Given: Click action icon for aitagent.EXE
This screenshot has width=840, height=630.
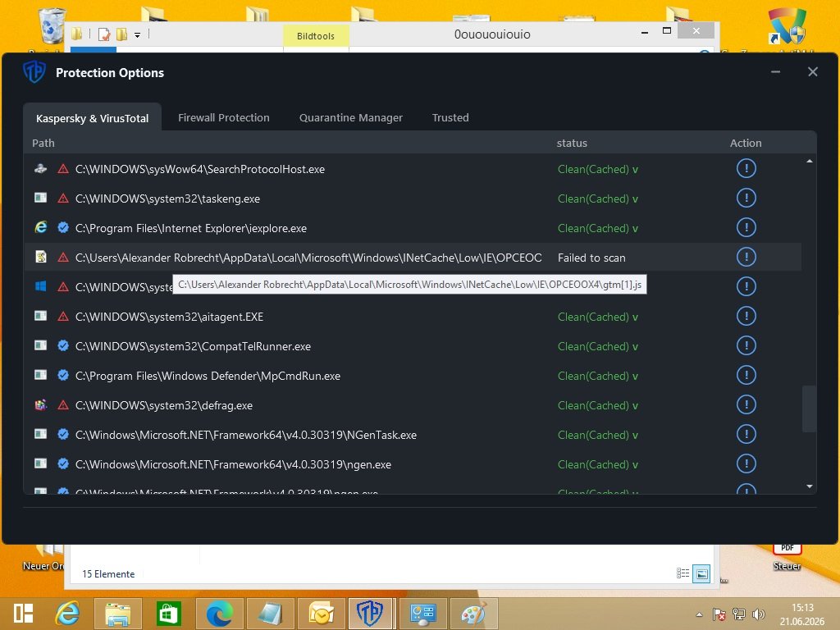Looking at the screenshot, I should click(x=746, y=316).
